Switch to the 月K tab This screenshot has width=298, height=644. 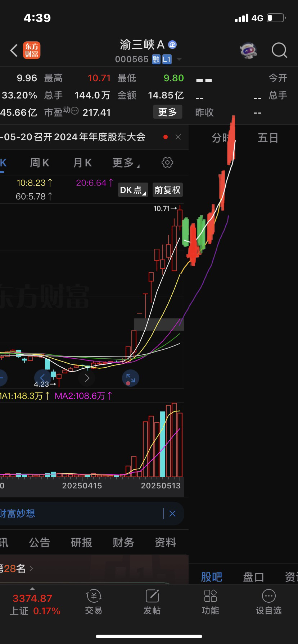point(82,163)
